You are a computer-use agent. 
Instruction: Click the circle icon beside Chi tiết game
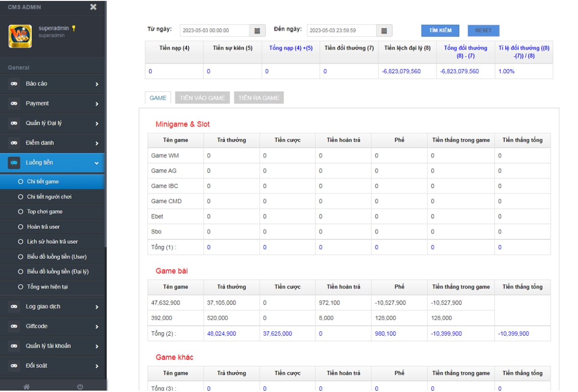(21, 182)
